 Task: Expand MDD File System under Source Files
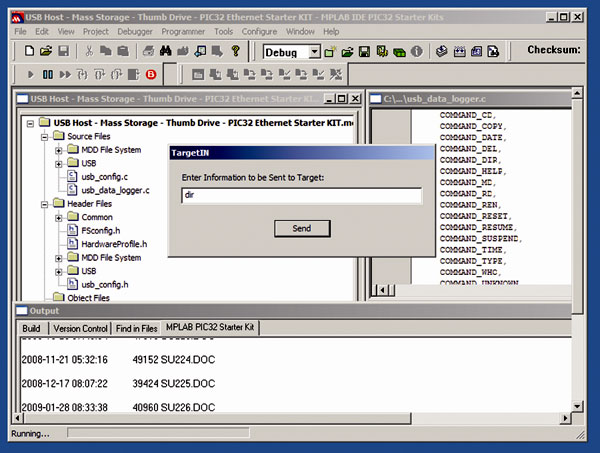(59, 150)
